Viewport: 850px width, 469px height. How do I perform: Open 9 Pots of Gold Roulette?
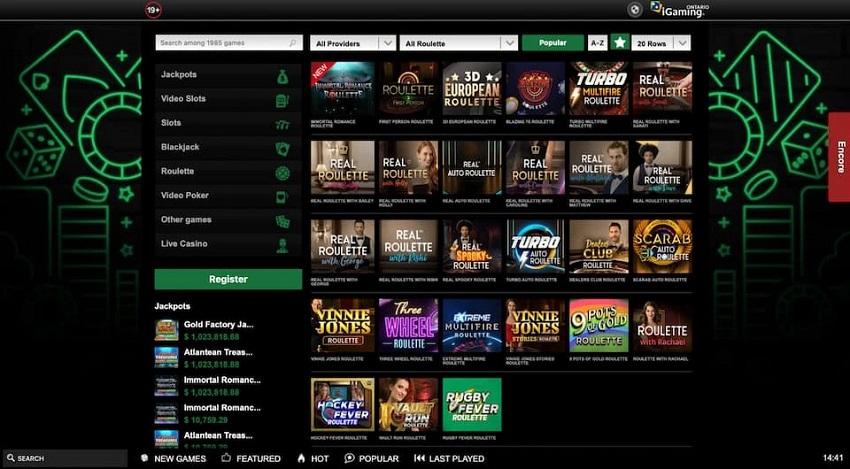pyautogui.click(x=598, y=325)
